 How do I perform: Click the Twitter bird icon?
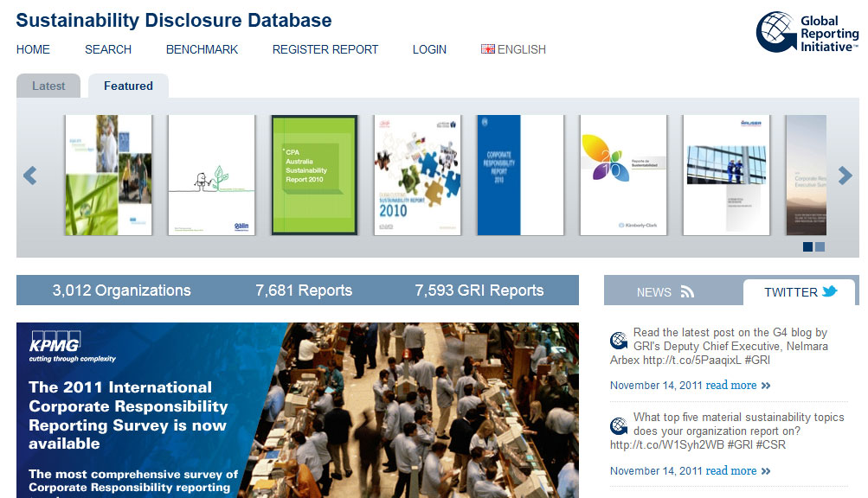[830, 291]
